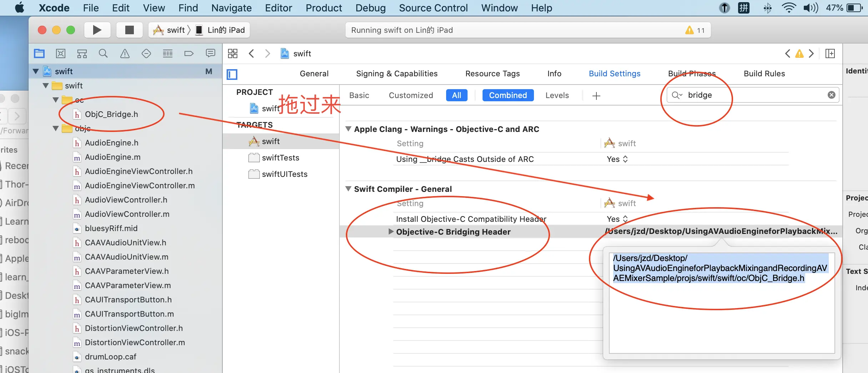Open the Report navigator

211,53
